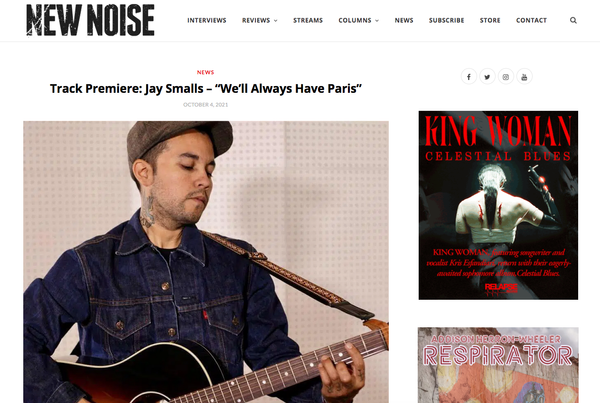
Task: Click the red News category label
Action: [205, 72]
